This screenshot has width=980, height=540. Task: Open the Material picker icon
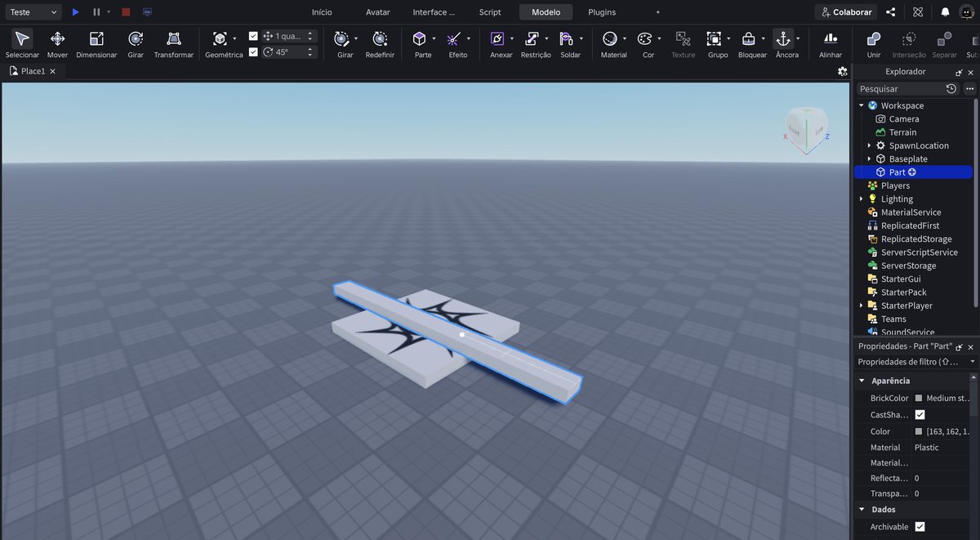coord(609,38)
